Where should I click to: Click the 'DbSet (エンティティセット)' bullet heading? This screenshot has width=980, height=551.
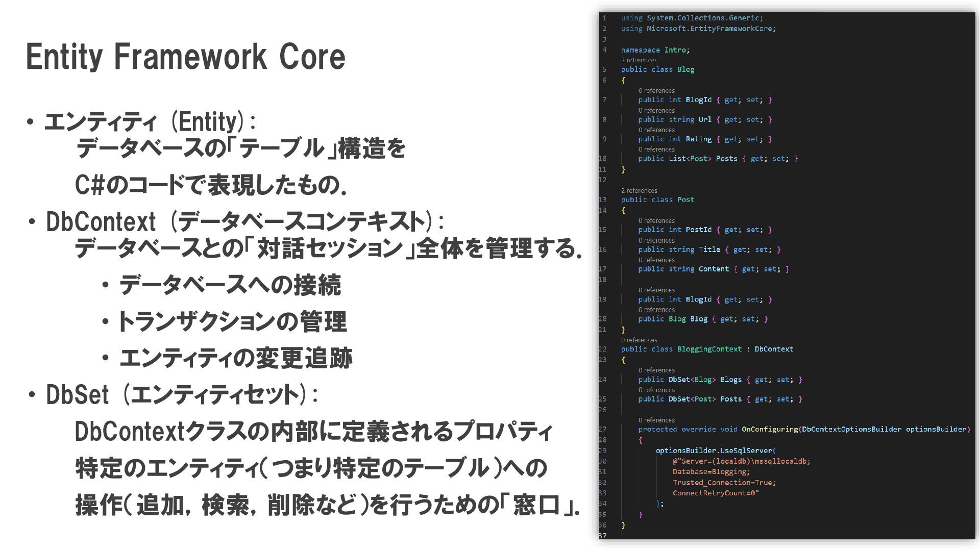[181, 395]
